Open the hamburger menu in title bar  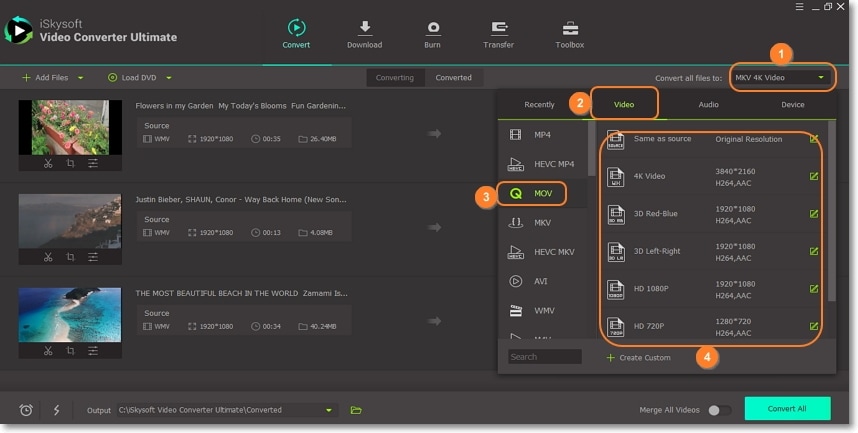[799, 7]
